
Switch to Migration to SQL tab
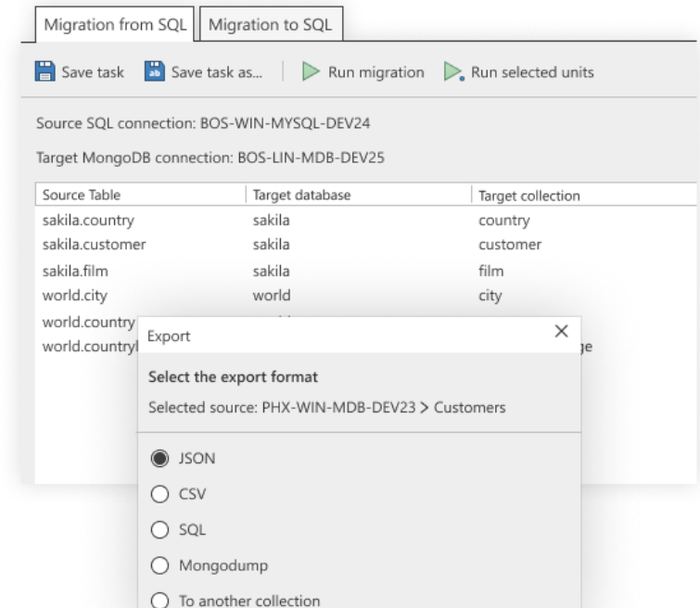pos(272,23)
